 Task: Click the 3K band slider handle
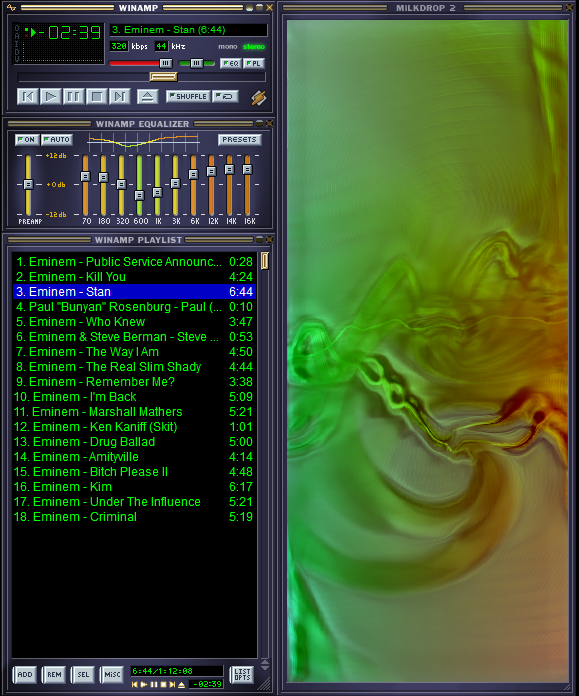click(x=175, y=183)
